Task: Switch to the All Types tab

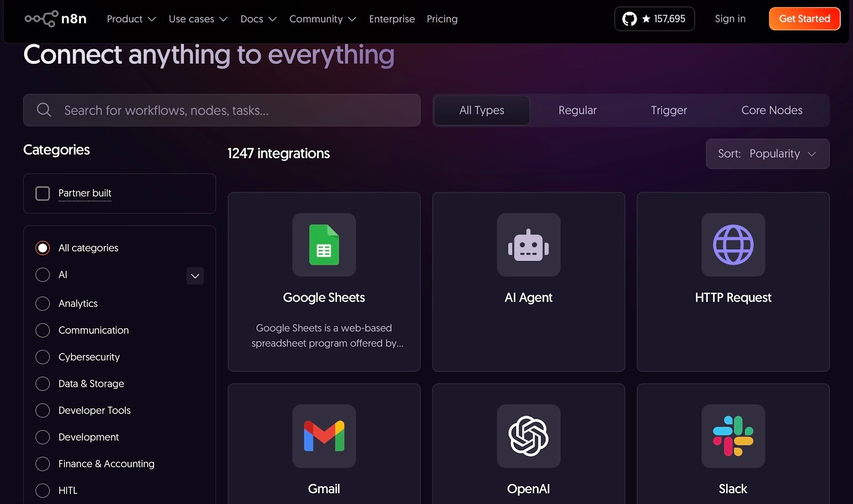Action: pos(482,110)
